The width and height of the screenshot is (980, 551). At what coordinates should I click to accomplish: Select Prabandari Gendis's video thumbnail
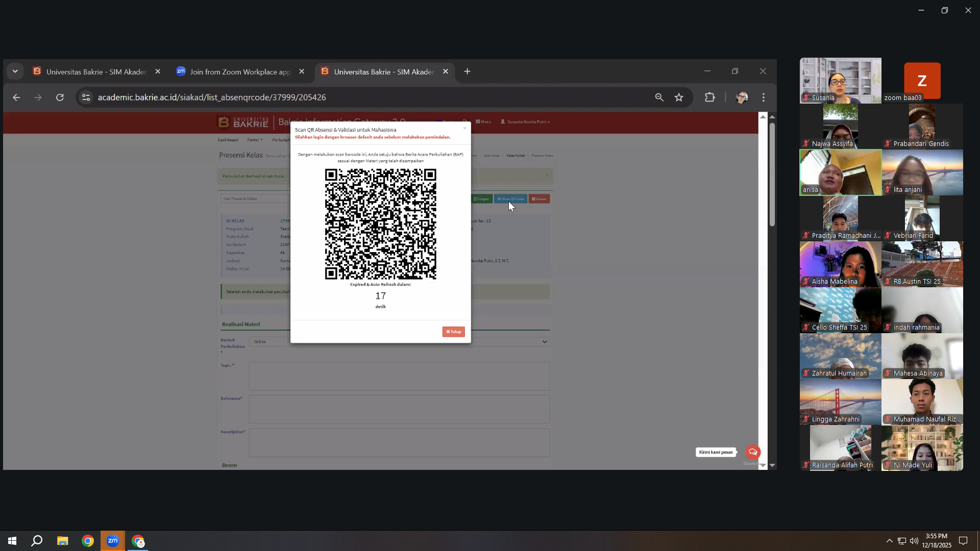tap(922, 127)
